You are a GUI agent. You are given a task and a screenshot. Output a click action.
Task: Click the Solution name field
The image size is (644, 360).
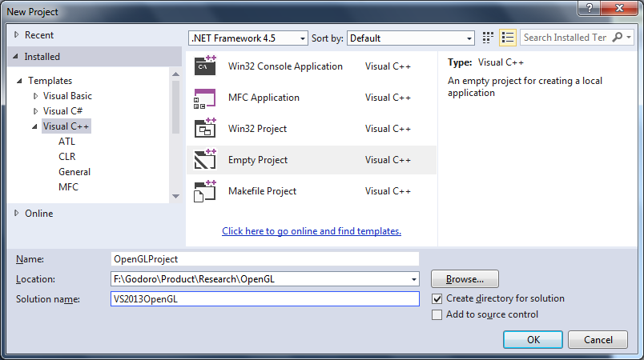coord(265,299)
